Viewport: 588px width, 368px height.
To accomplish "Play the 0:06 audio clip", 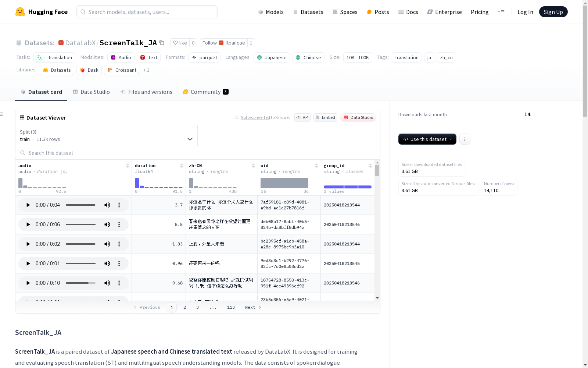I will coord(28,224).
